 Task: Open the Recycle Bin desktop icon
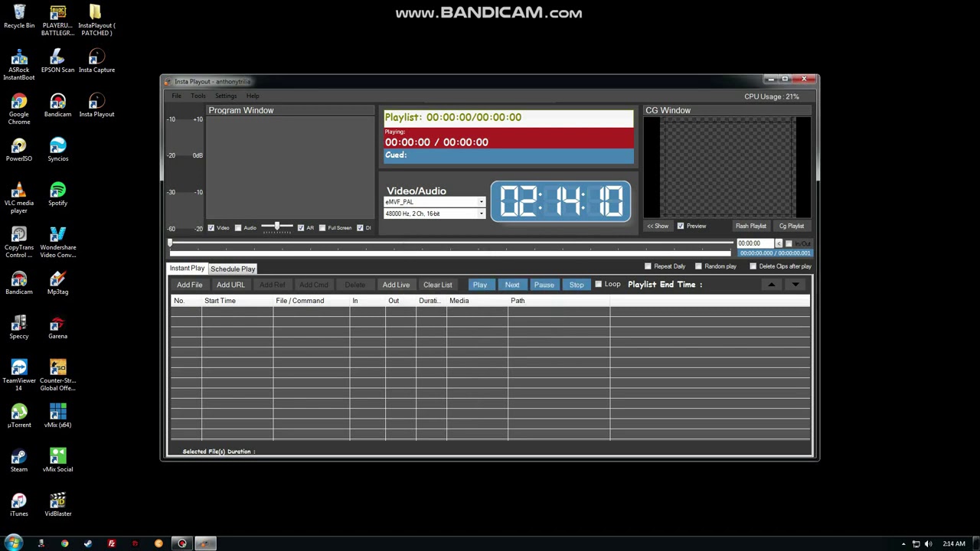tap(19, 17)
